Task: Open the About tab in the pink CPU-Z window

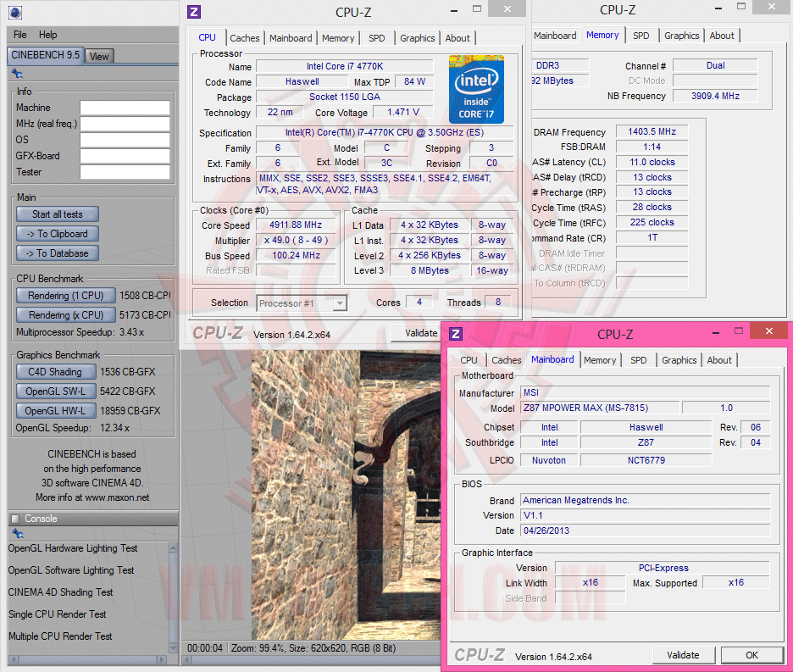Action: [719, 360]
